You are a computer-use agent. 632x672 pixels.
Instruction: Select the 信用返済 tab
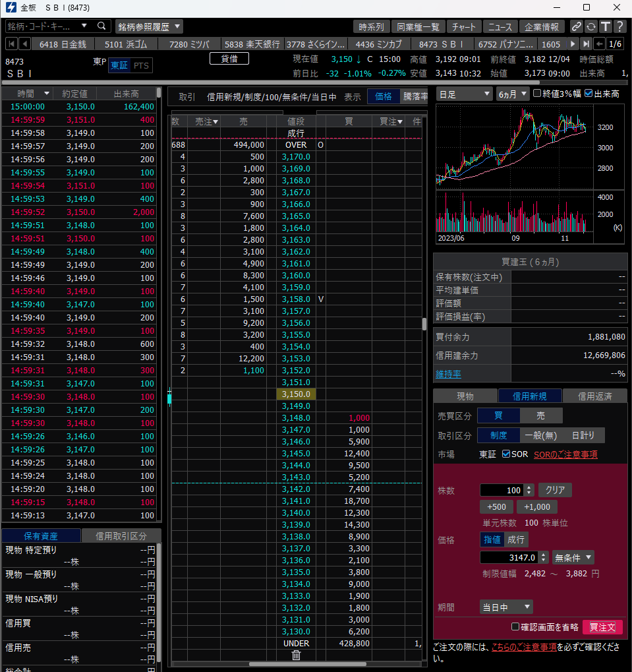tap(594, 396)
